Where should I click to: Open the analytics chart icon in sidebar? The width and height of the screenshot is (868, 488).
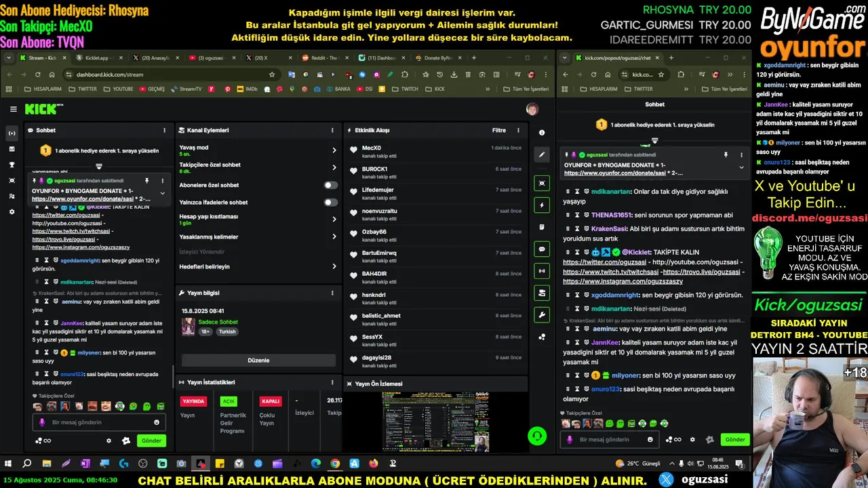[x=12, y=148]
